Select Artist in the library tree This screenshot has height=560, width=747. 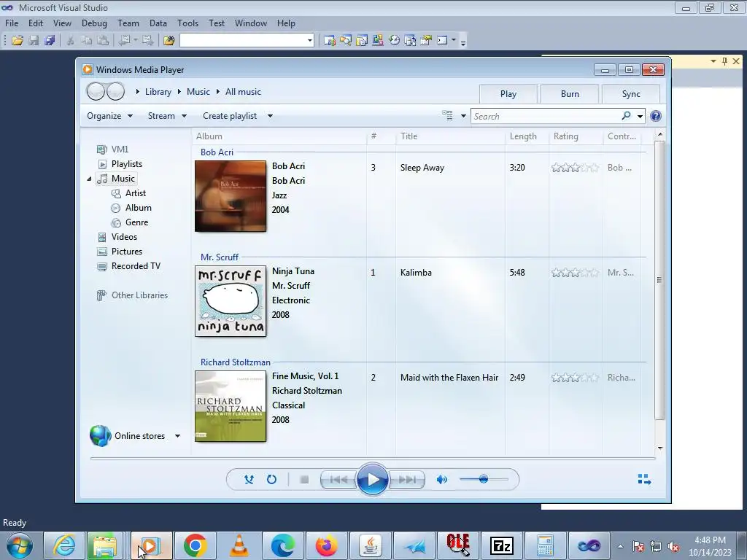click(x=135, y=192)
